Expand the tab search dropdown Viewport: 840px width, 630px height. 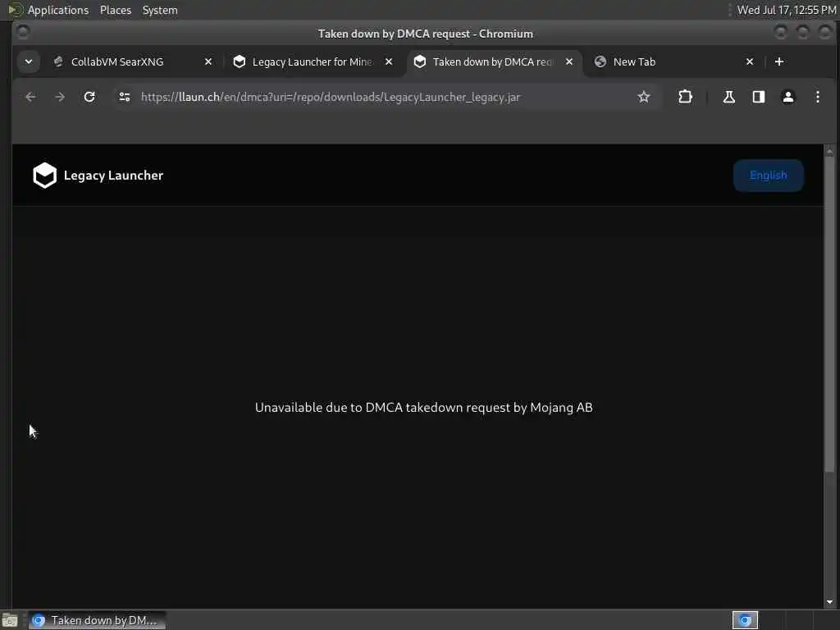(x=29, y=62)
